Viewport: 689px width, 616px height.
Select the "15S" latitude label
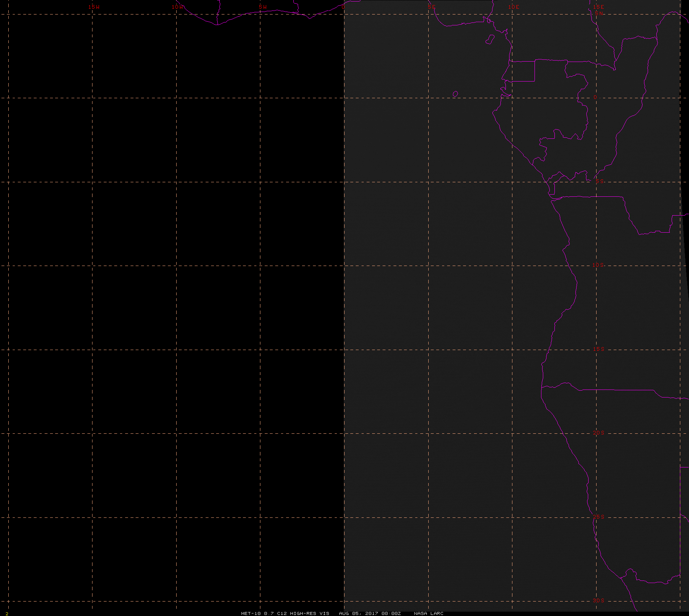(599, 349)
